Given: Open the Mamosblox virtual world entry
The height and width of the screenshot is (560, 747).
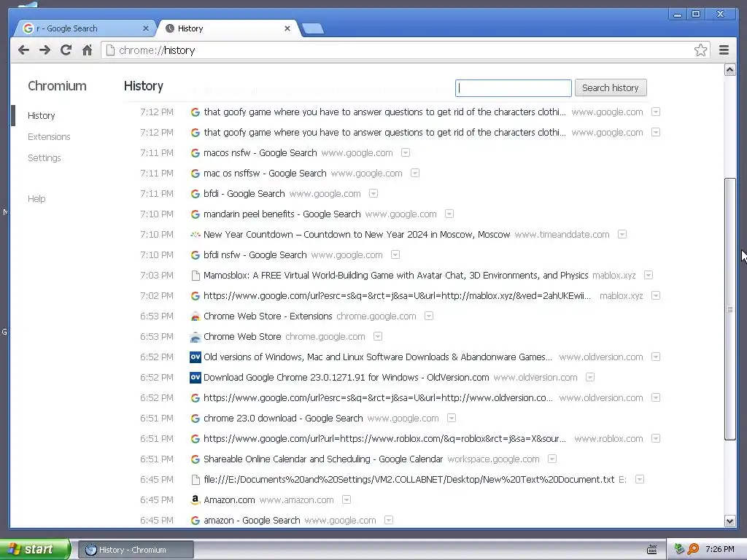Looking at the screenshot, I should (395, 275).
